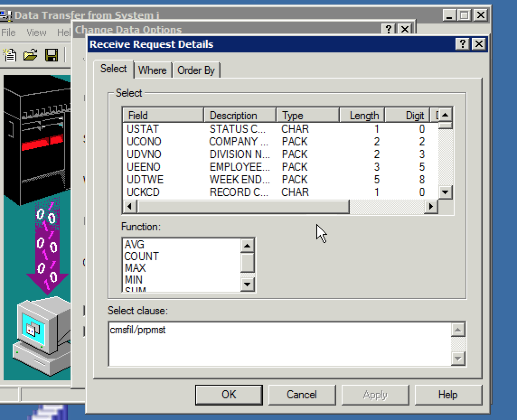Viewport: 517px width, 420px height.
Task: Click the Receive Request Details help question-mark icon
Action: tap(462, 44)
